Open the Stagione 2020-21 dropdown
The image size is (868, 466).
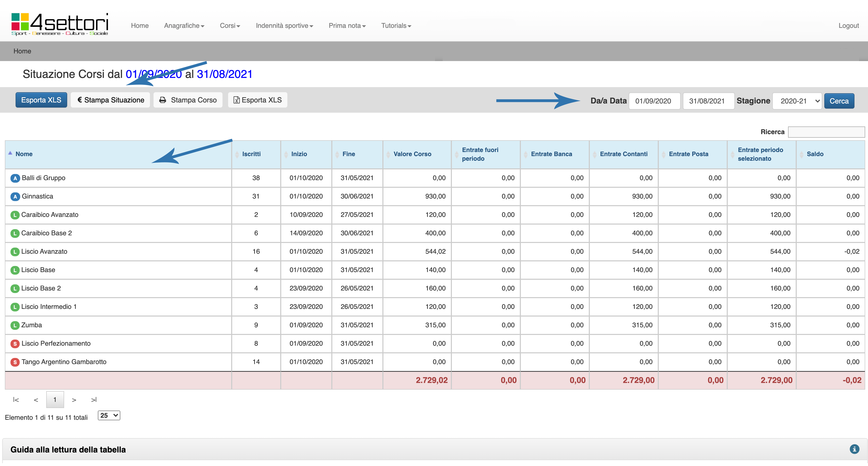pyautogui.click(x=796, y=101)
